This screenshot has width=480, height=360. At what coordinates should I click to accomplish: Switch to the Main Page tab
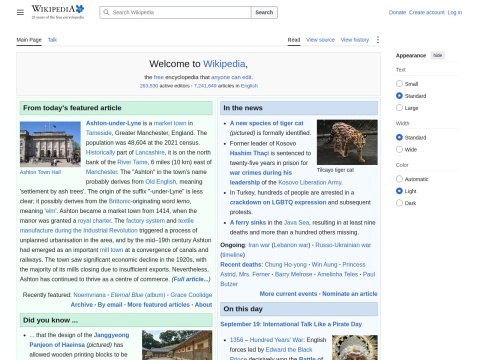[29, 40]
